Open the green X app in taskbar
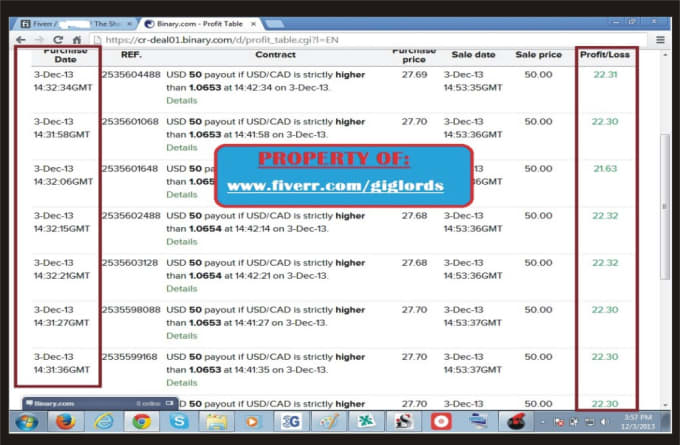This screenshot has height=445, width=680. (366, 421)
